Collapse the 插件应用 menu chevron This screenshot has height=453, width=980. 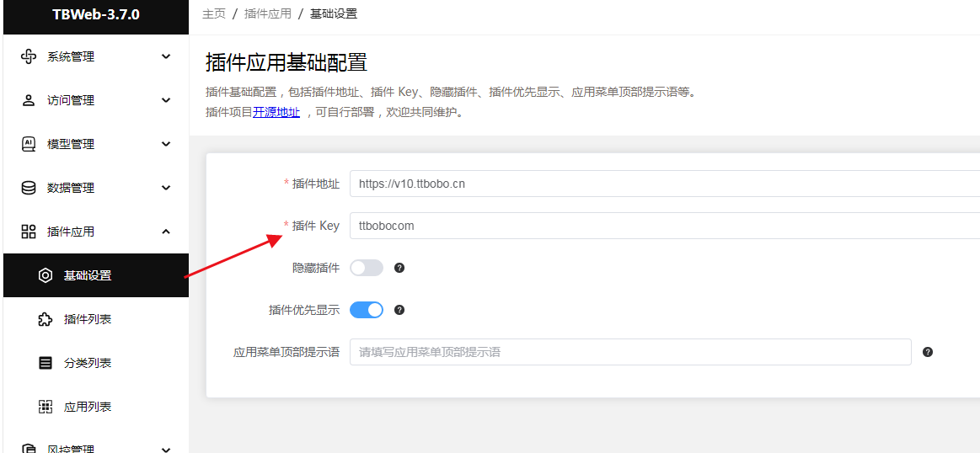click(x=166, y=232)
